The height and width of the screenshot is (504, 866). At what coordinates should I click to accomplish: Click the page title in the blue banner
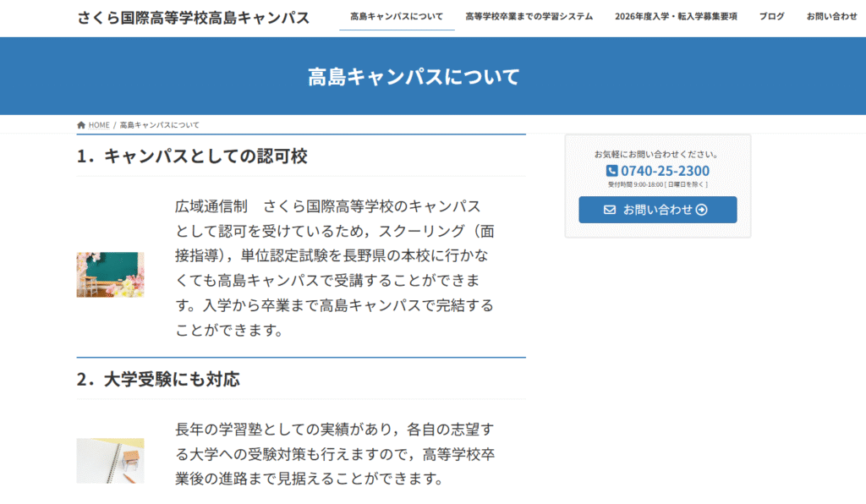click(x=414, y=77)
